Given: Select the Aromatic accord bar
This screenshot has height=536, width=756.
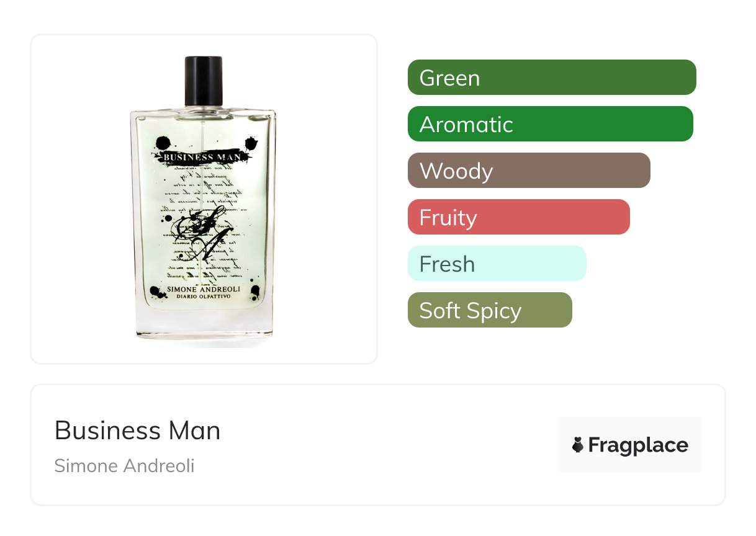Looking at the screenshot, I should tap(551, 124).
